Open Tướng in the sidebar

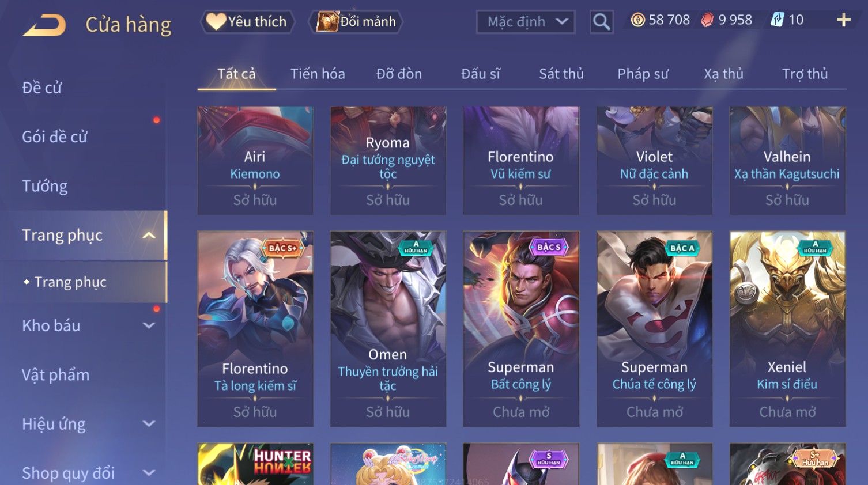45,186
